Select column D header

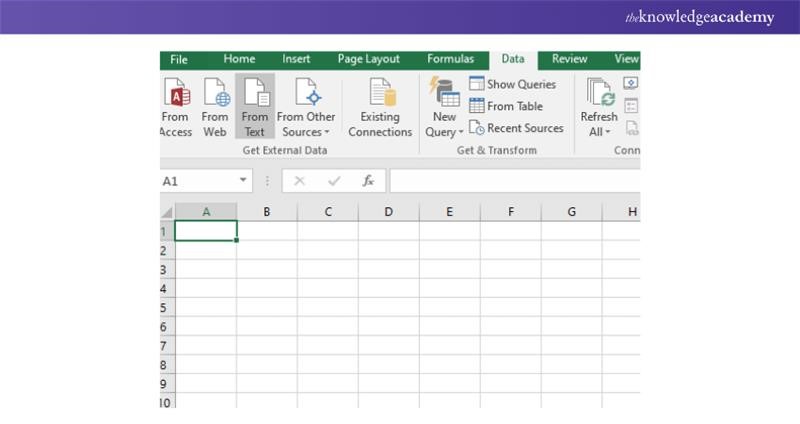click(x=389, y=212)
